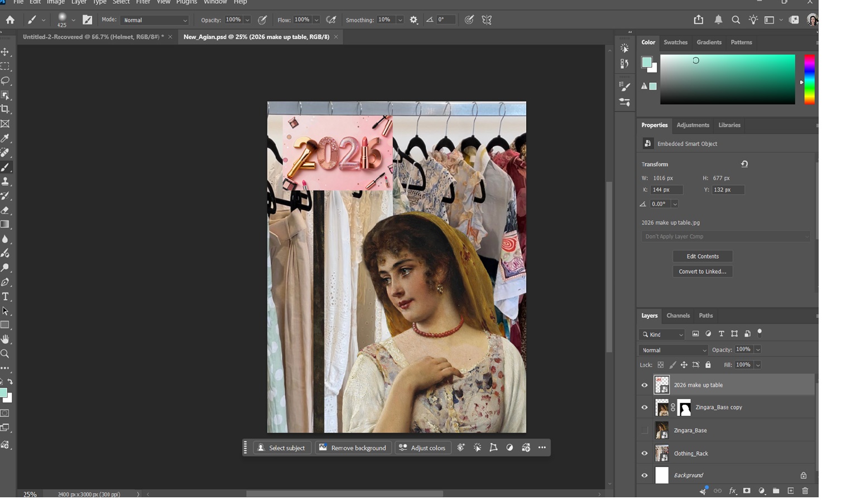Select the Crop tool
The image size is (846, 504).
click(6, 110)
